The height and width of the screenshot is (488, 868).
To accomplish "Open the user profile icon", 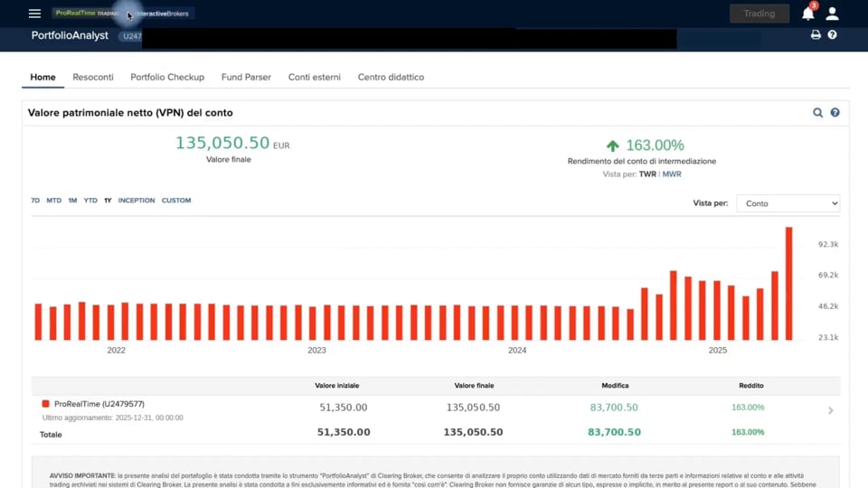I will (832, 14).
